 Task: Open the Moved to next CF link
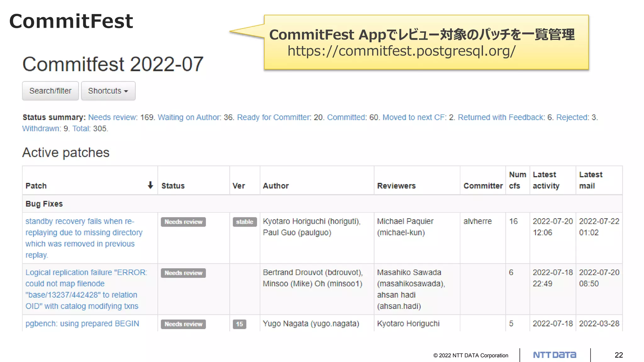coord(414,117)
